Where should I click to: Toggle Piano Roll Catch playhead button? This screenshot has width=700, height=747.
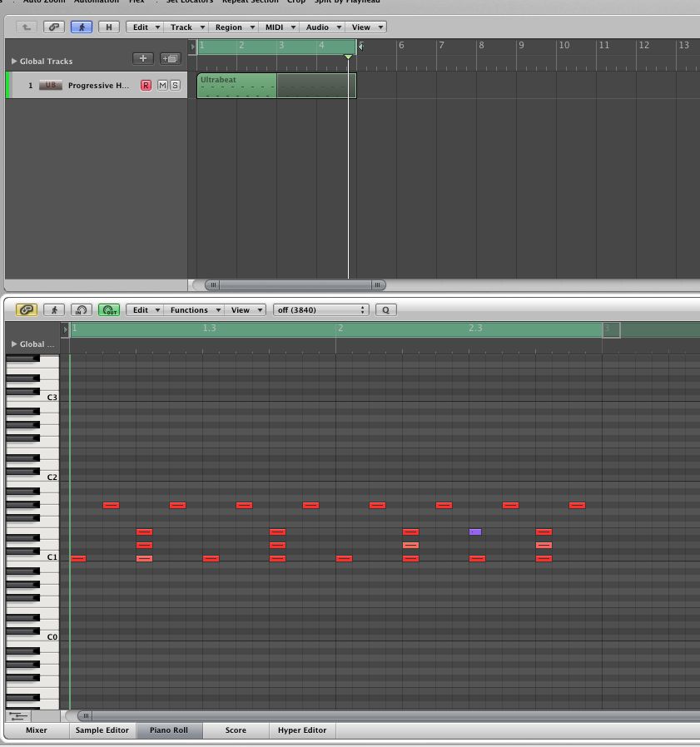[54, 310]
